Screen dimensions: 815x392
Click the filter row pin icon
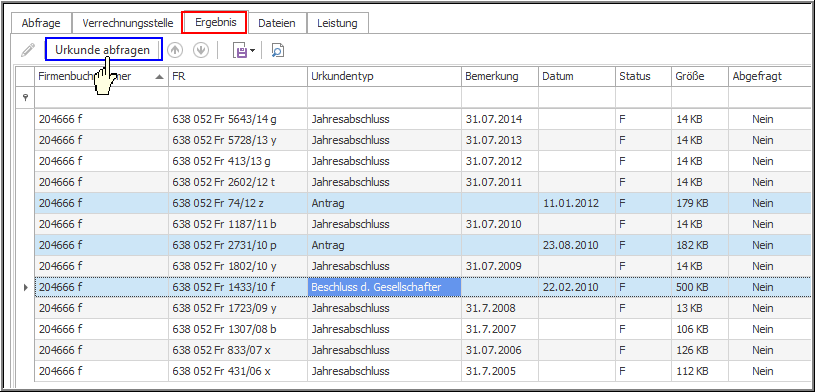(x=24, y=97)
